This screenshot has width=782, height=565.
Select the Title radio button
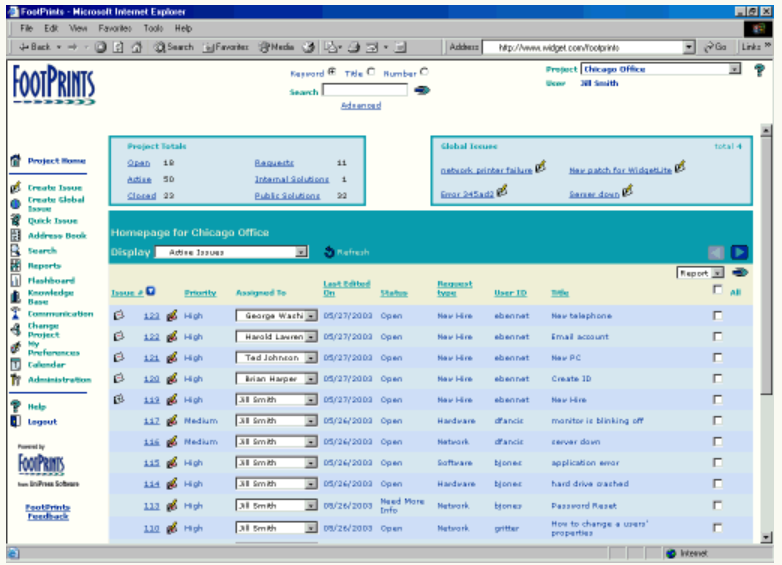tap(371, 72)
